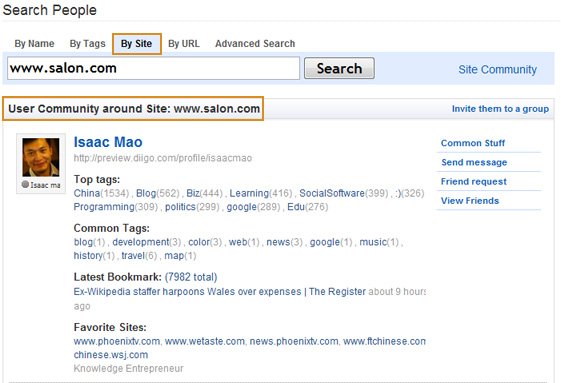Screen dimensions: 561x383
Task: Open the news common tag
Action: pyautogui.click(x=278, y=242)
